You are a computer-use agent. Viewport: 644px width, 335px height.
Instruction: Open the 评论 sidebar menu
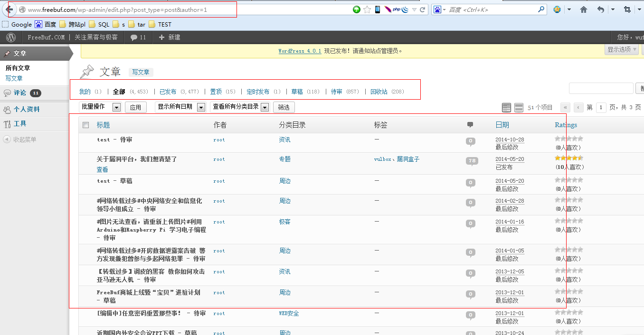[x=34, y=93]
